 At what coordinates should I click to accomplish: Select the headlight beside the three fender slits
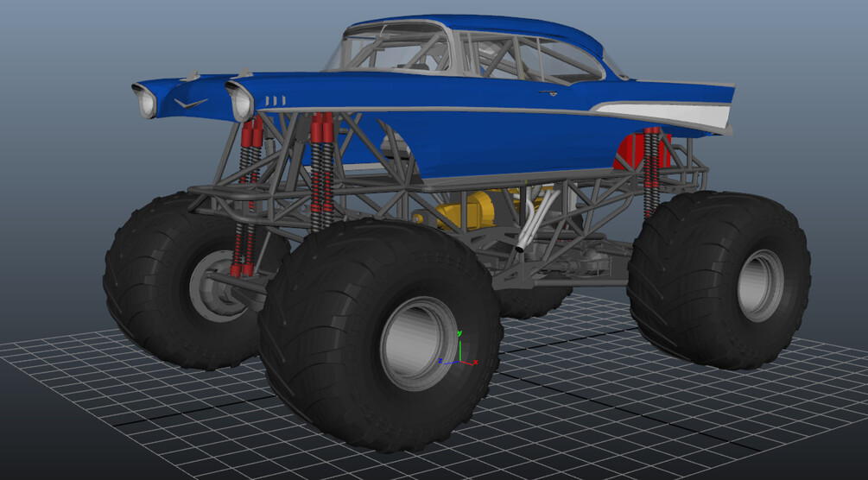(x=241, y=103)
